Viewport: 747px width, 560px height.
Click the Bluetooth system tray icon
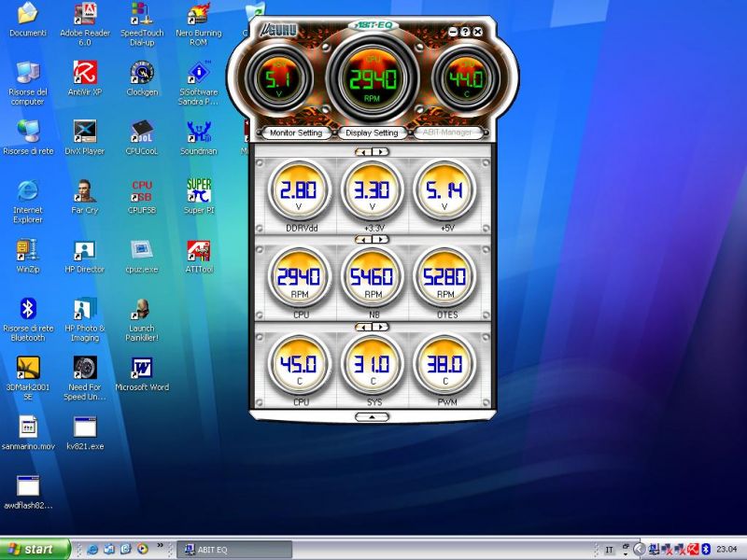point(706,549)
